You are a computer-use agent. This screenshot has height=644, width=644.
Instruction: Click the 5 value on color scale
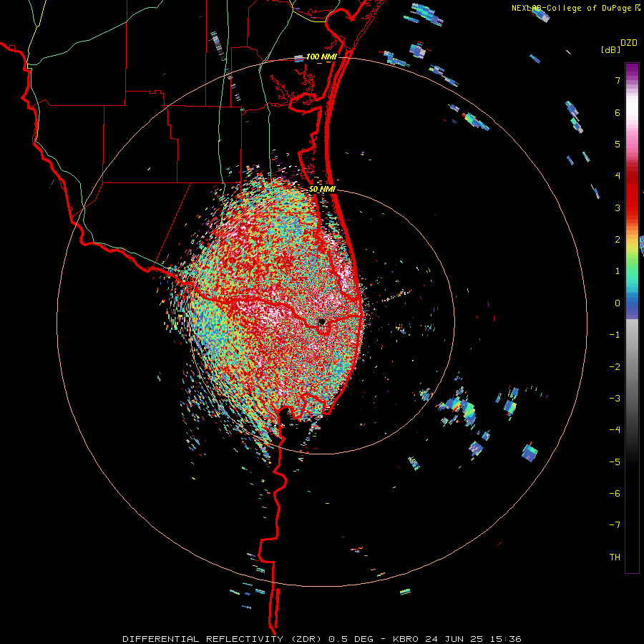coord(618,144)
